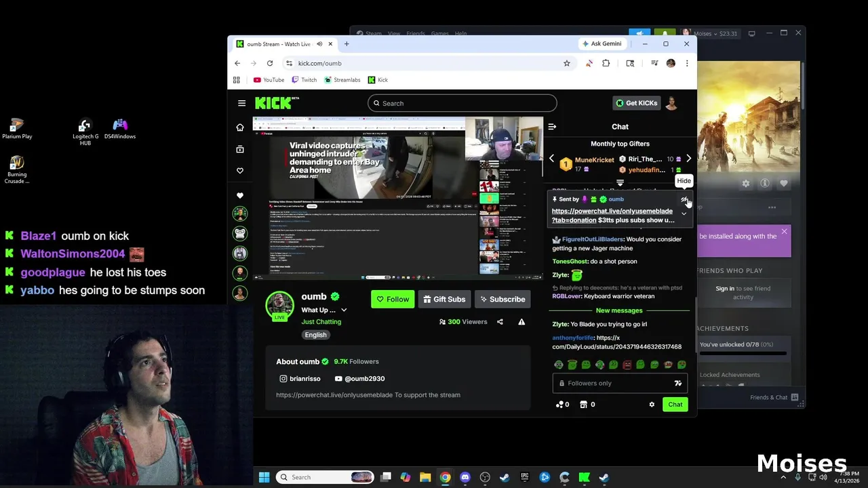Open brianrisso Instagram link

[x=300, y=379]
